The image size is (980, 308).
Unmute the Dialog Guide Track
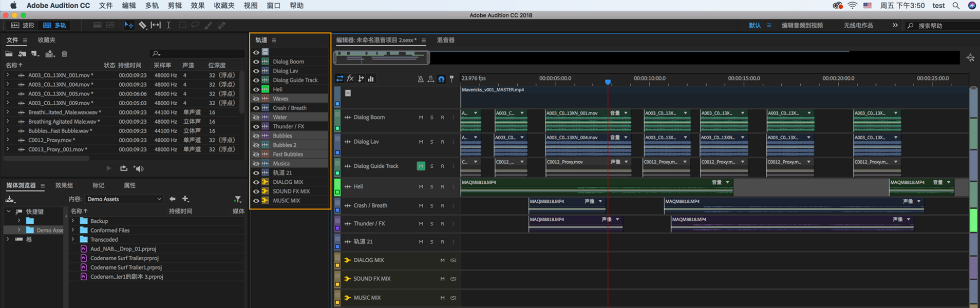(x=421, y=166)
